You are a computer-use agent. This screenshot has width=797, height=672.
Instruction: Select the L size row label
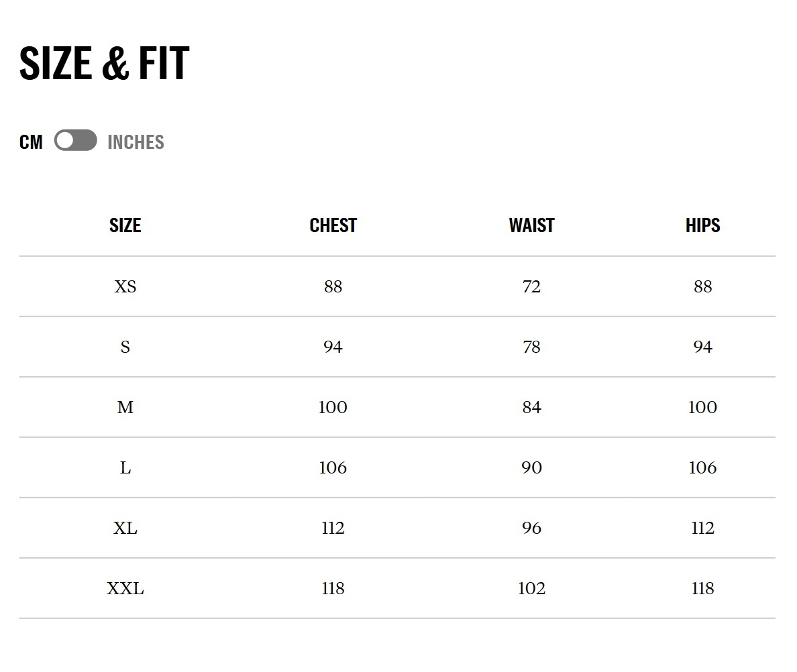click(x=125, y=468)
